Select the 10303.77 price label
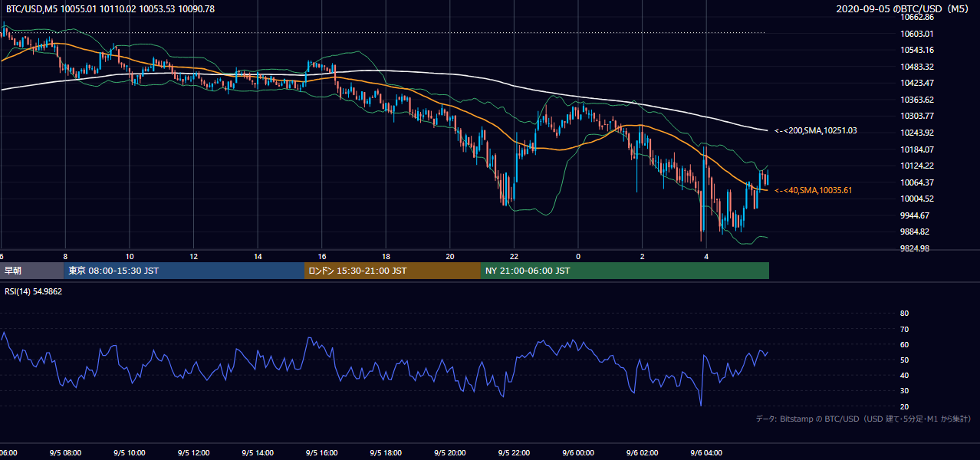This screenshot has width=980, height=460. point(918,116)
